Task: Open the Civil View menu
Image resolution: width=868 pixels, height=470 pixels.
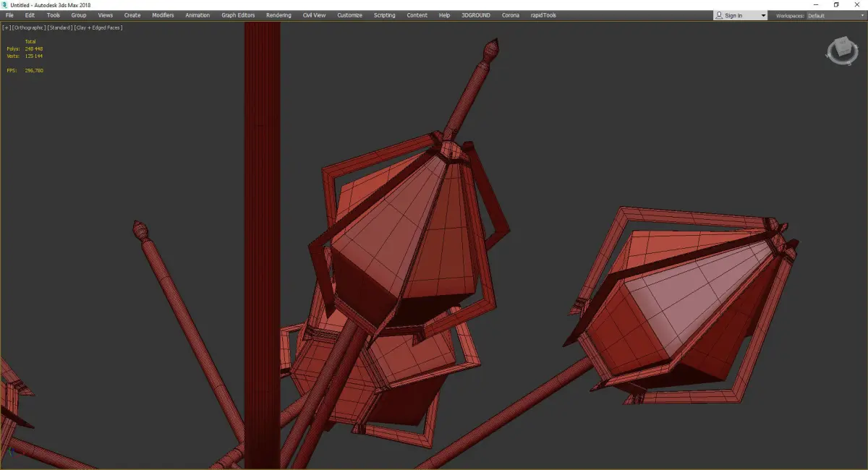Action: pos(314,15)
